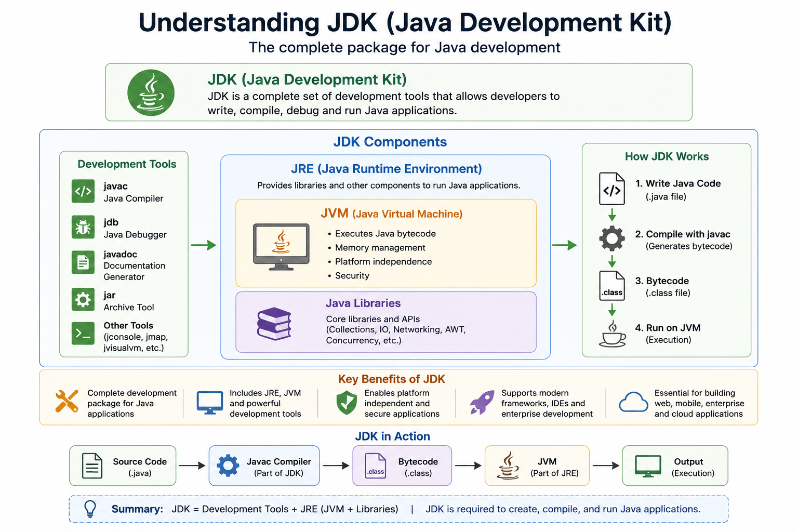Click the Summary lightbulb icon
798x532 pixels.
tap(90, 509)
